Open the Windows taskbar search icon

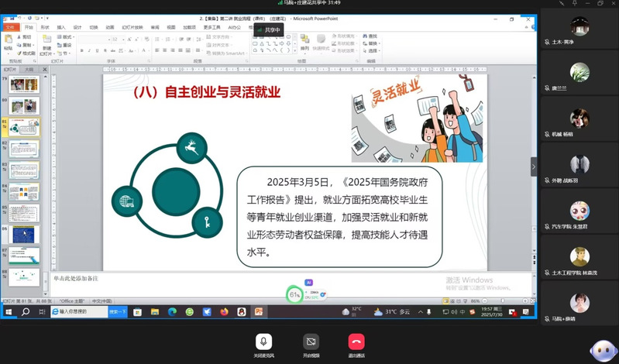pyautogui.click(x=25, y=311)
